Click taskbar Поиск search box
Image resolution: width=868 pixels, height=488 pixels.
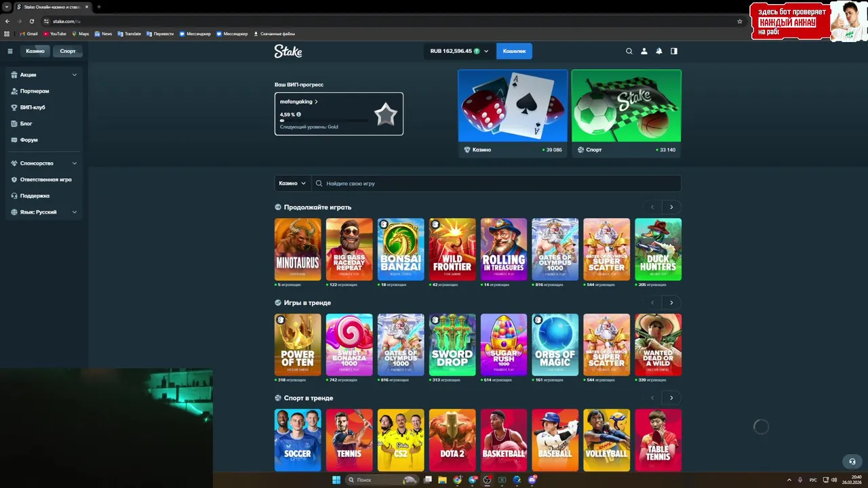point(382,480)
